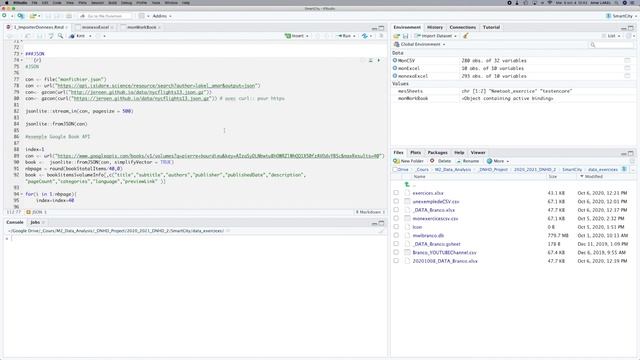Open the R Markdown file type selector in status bar
The image size is (640, 360).
pos(370,212)
